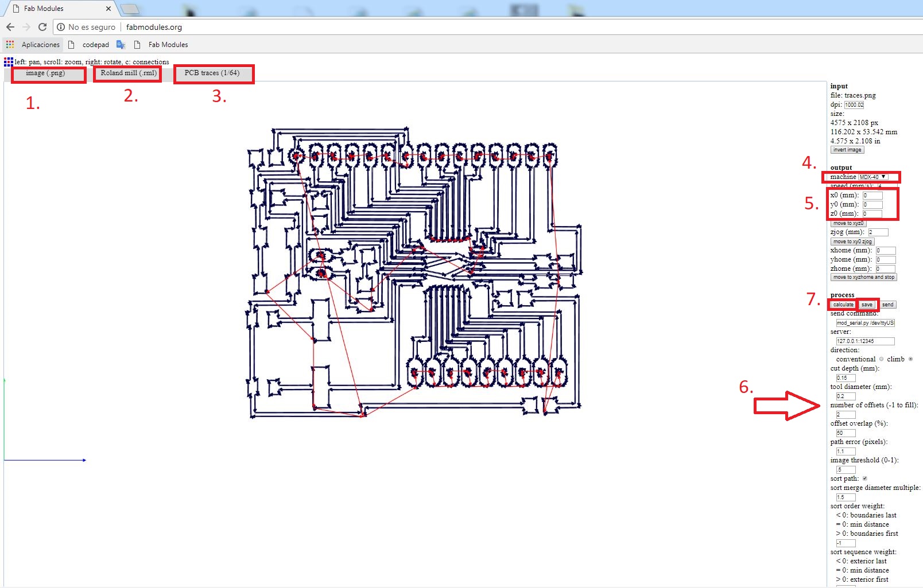Click the send button
Screen dimensions: 923x588
(887, 305)
